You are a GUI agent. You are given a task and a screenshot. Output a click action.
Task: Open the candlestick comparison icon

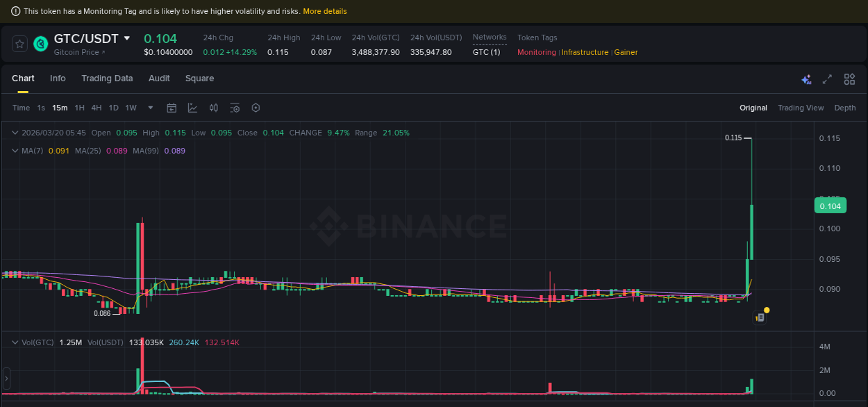(213, 108)
